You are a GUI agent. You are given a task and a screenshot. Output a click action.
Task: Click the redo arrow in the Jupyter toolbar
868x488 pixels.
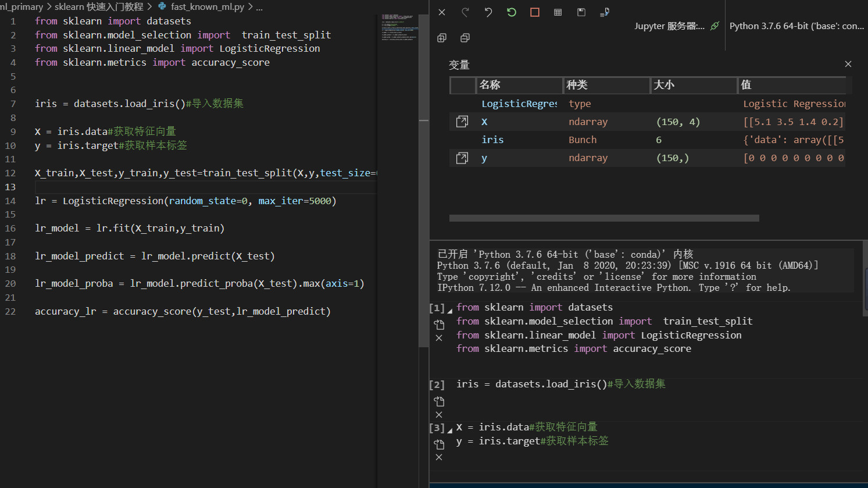(x=465, y=12)
